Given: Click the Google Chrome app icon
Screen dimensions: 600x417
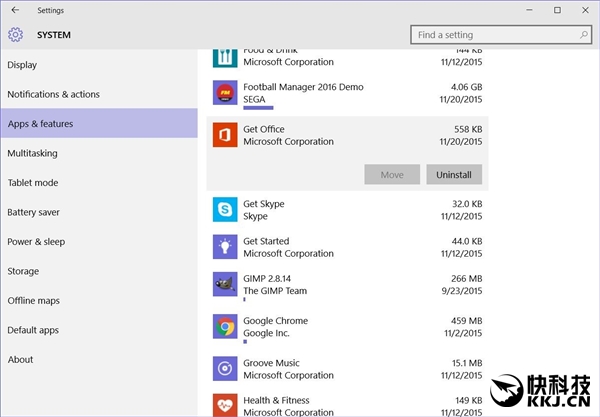Looking at the screenshot, I should [x=225, y=326].
